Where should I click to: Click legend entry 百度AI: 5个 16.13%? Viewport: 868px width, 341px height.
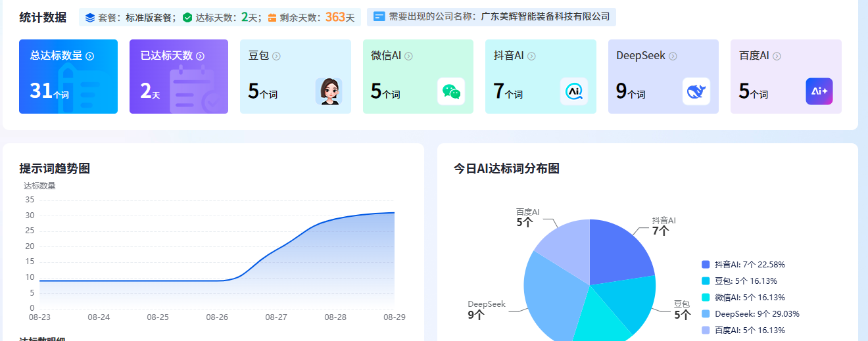pyautogui.click(x=744, y=330)
